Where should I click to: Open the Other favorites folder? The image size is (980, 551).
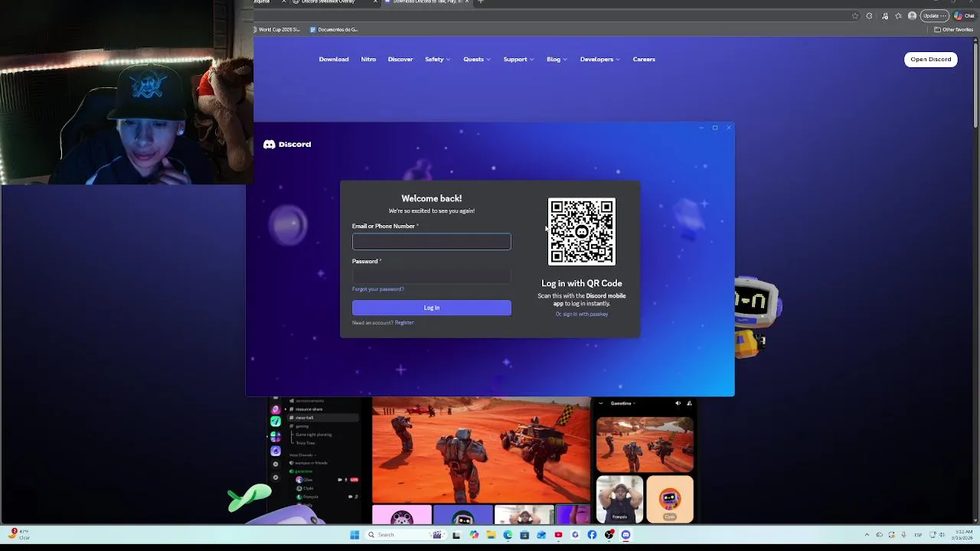pos(953,29)
